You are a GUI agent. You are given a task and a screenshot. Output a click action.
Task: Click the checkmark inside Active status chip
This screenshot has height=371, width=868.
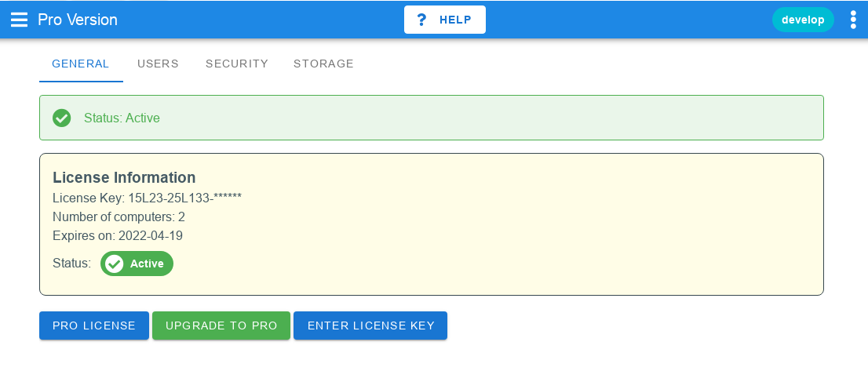point(115,264)
